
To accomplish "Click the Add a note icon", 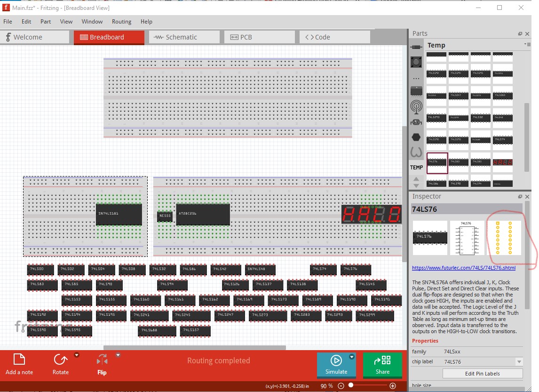I will pyautogui.click(x=19, y=360).
